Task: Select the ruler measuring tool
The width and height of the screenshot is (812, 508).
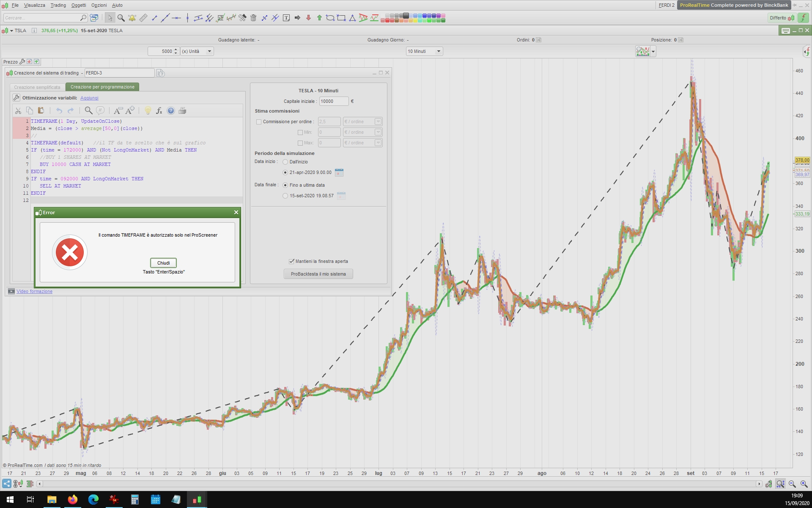Action: pyautogui.click(x=143, y=18)
